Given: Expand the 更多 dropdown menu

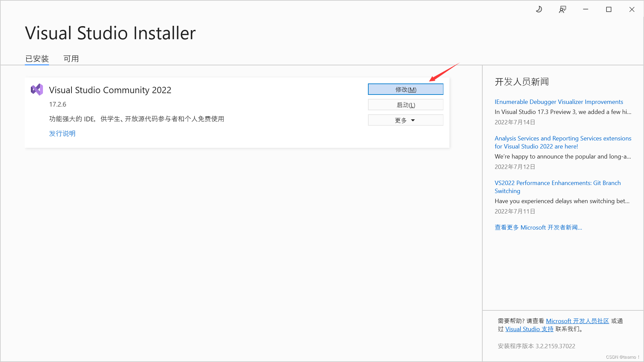Looking at the screenshot, I should (x=406, y=120).
